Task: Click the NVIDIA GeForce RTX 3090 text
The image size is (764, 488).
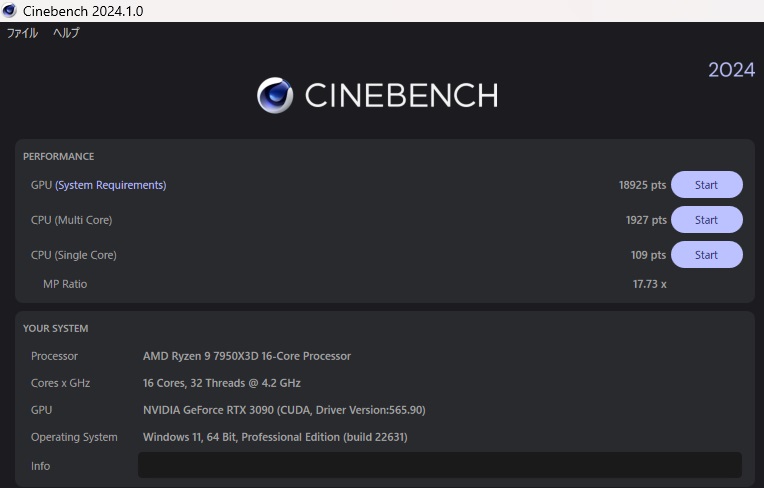Action: (x=284, y=410)
